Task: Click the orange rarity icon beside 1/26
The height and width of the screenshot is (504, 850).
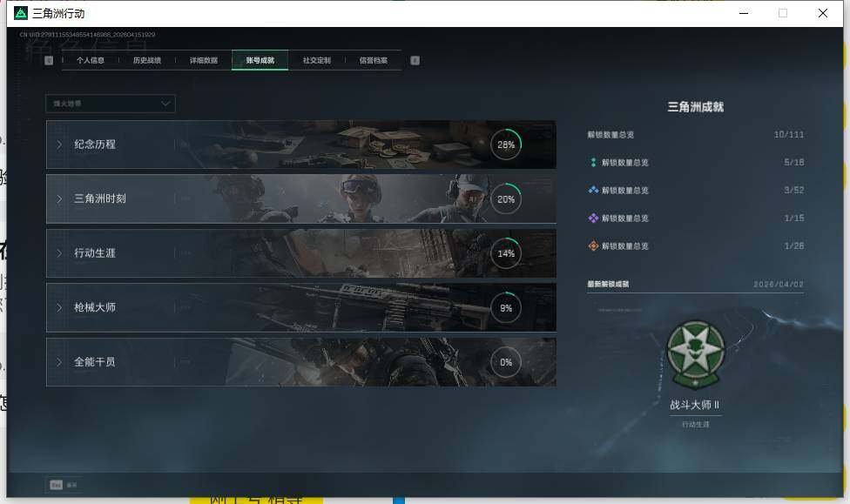Action: click(x=593, y=245)
